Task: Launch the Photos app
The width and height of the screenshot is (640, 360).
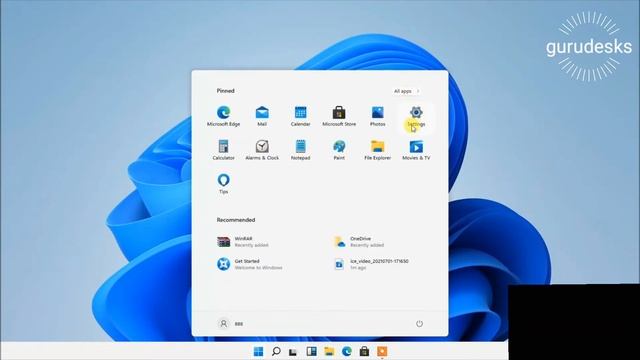Action: pyautogui.click(x=378, y=116)
